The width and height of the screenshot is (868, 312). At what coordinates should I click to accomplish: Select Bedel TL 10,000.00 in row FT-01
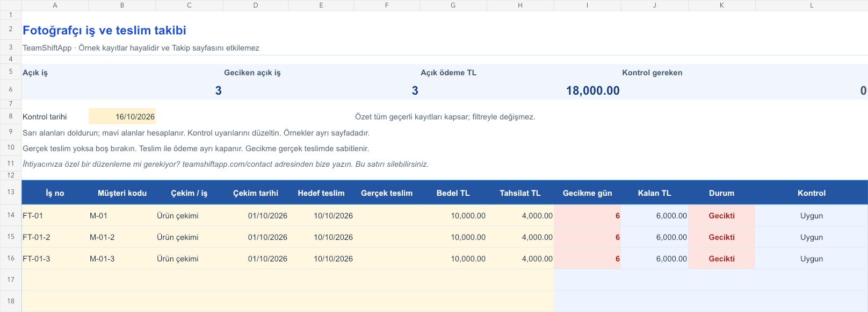pos(453,215)
